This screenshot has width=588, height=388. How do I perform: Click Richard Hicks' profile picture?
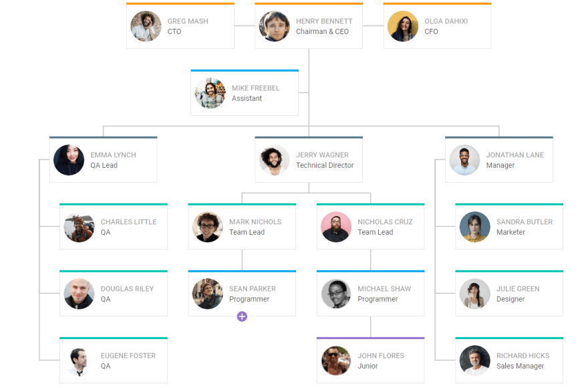(x=475, y=360)
